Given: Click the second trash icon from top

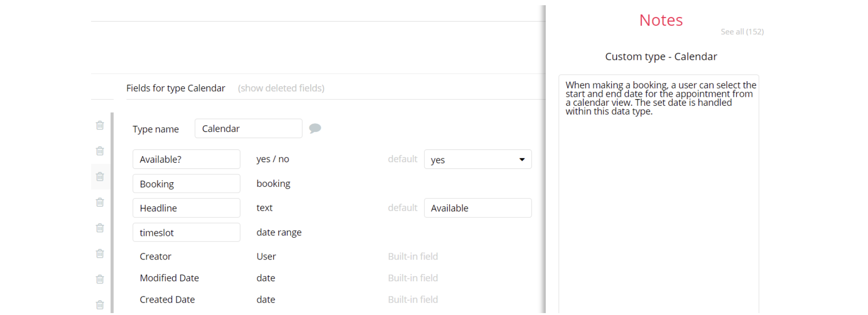Looking at the screenshot, I should click(100, 151).
